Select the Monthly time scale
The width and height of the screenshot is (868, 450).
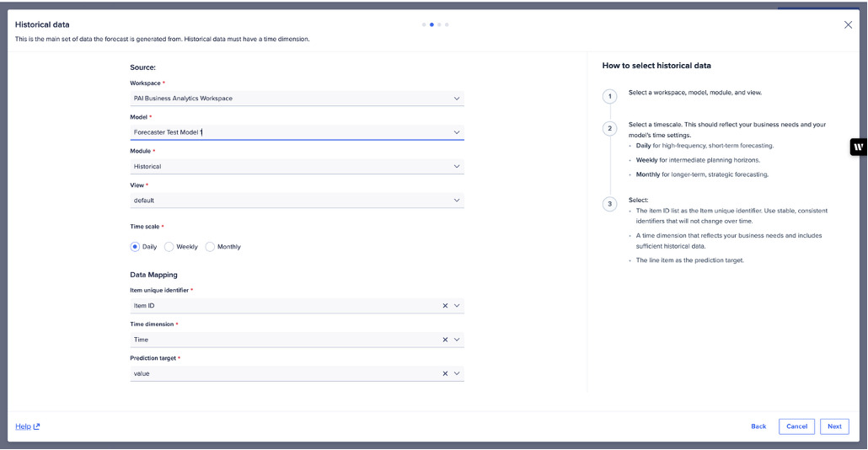[x=211, y=247]
